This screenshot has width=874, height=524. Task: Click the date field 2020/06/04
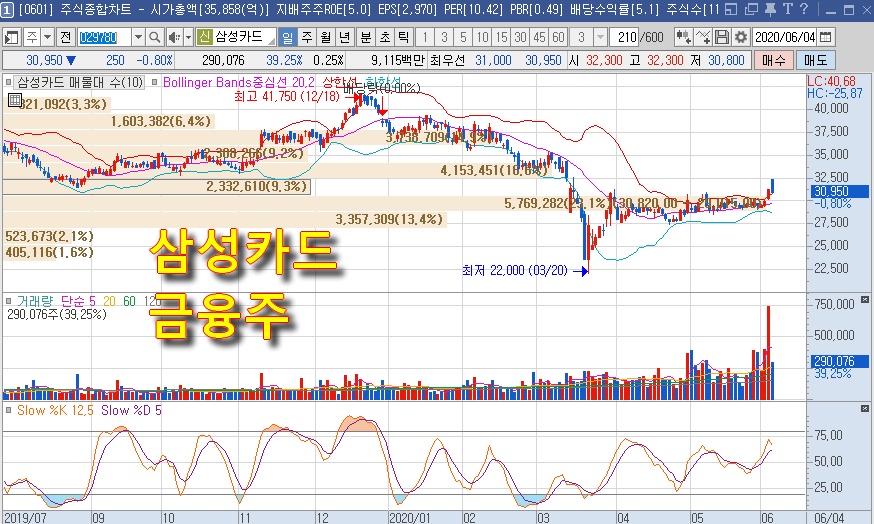(x=785, y=37)
